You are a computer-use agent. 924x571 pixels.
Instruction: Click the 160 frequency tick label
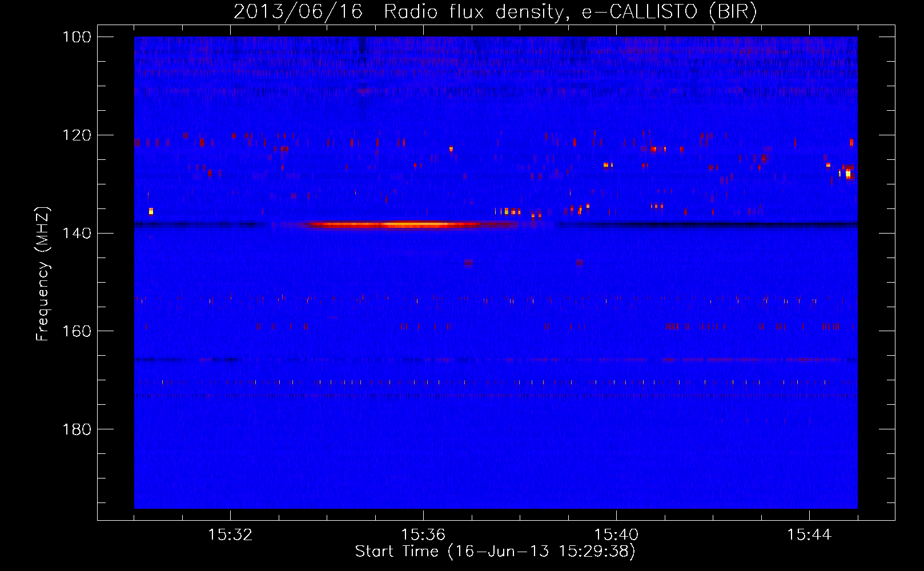click(x=77, y=331)
